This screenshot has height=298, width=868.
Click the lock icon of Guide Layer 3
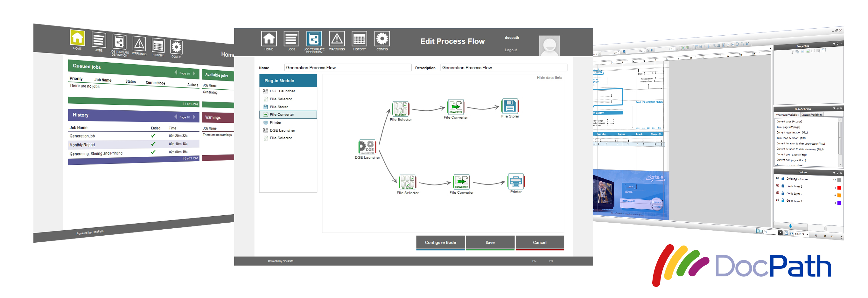click(783, 200)
